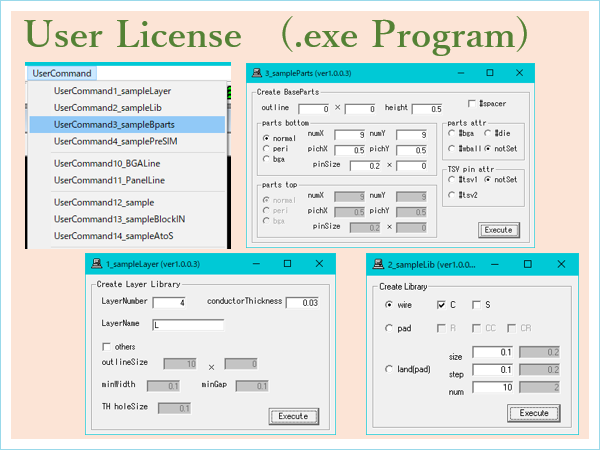
Task: Enable the #spacer checkbox
Action: click(472, 103)
